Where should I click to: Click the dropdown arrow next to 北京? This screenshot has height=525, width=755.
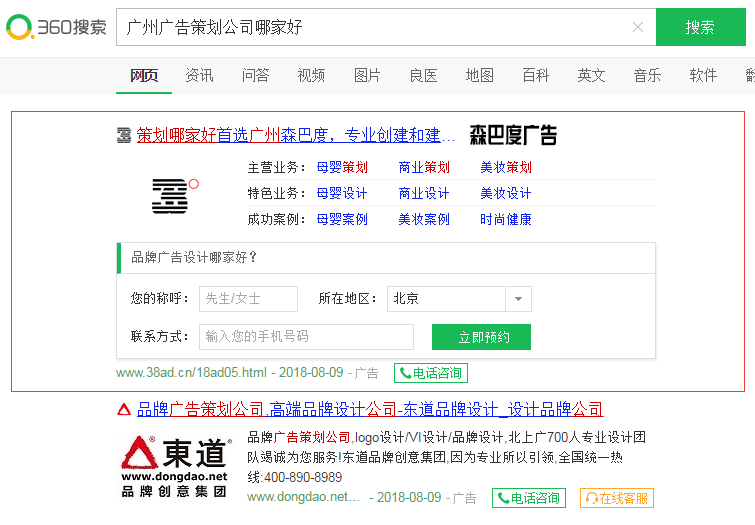(x=519, y=299)
